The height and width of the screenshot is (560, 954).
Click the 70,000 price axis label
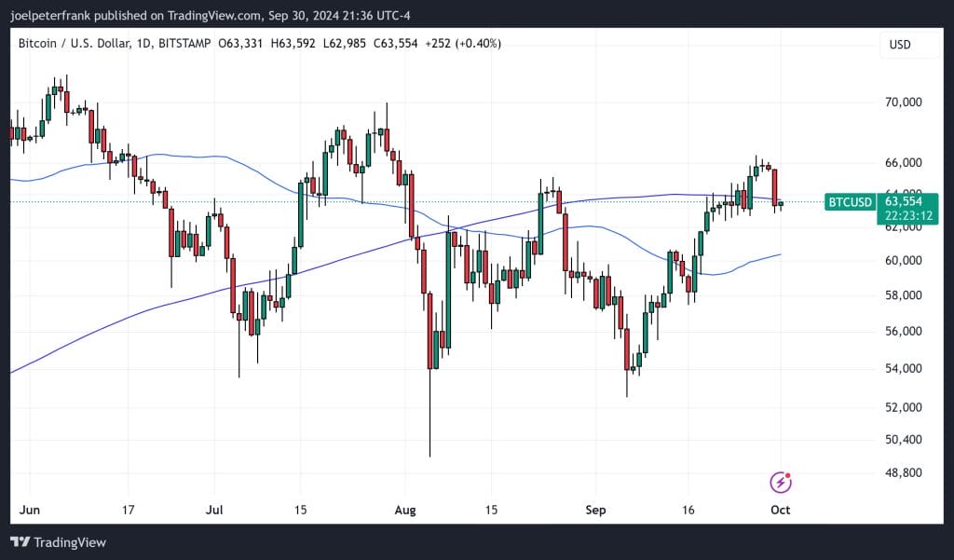(902, 102)
